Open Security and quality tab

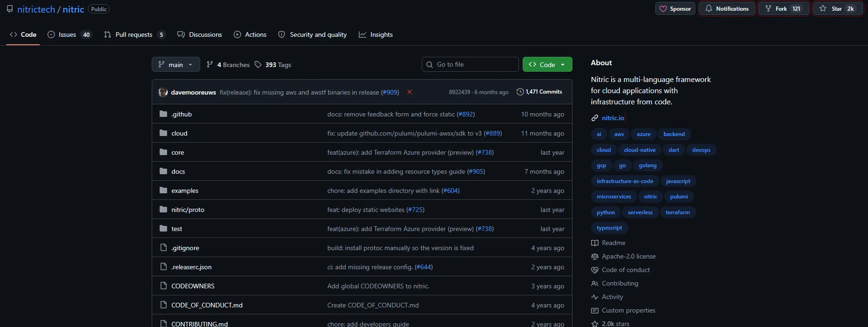[x=312, y=34]
